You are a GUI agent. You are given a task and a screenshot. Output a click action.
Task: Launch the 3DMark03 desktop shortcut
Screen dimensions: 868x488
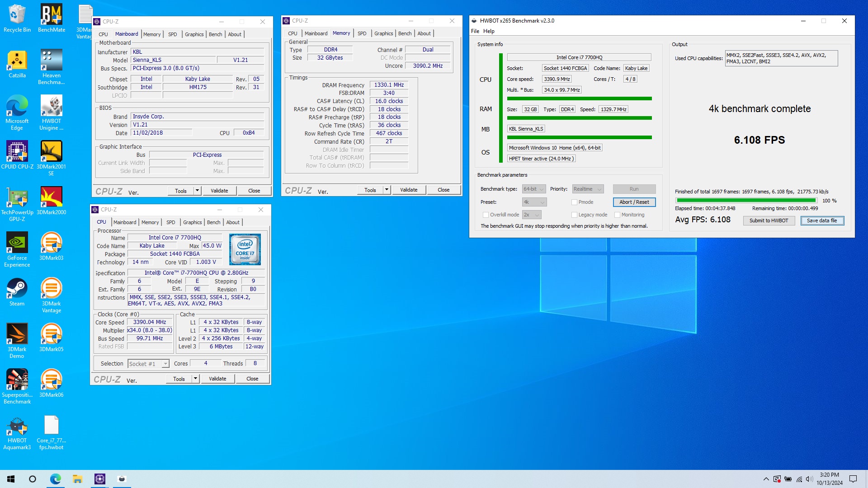pyautogui.click(x=52, y=246)
